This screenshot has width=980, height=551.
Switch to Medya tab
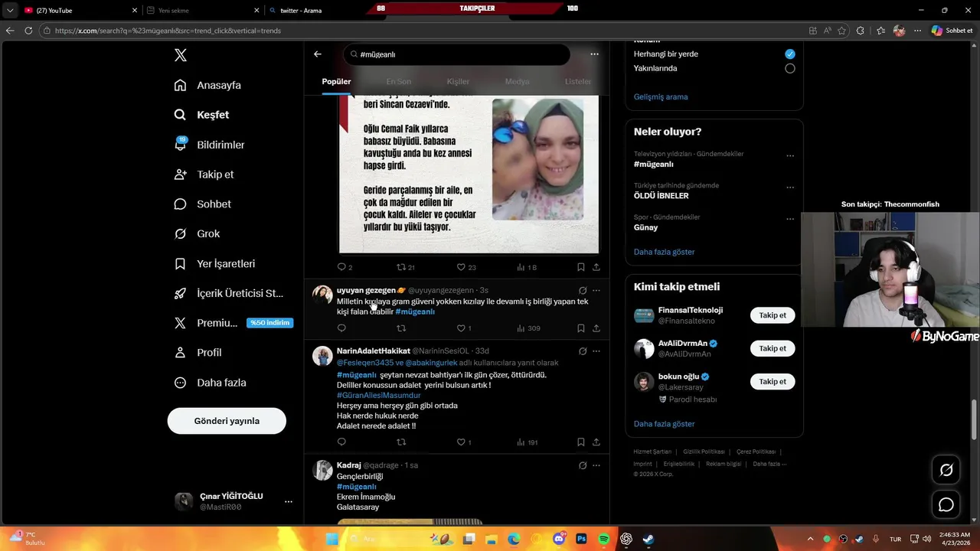coord(517,81)
